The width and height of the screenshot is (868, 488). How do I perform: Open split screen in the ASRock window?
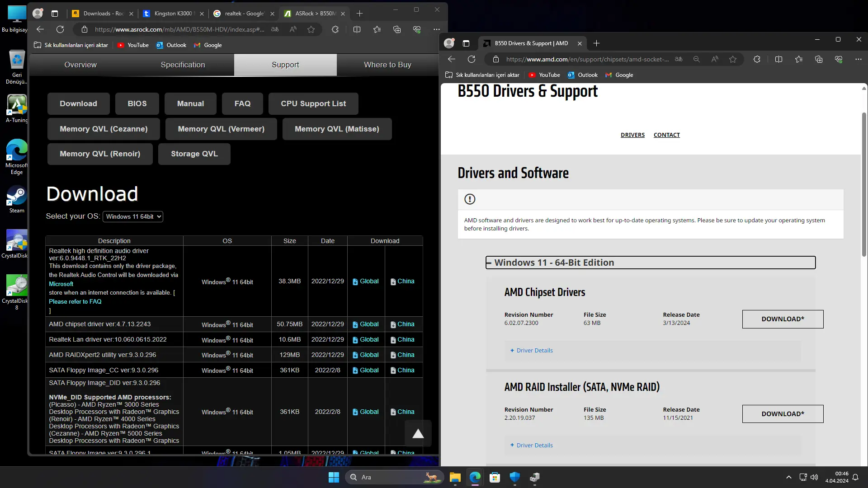pyautogui.click(x=357, y=29)
